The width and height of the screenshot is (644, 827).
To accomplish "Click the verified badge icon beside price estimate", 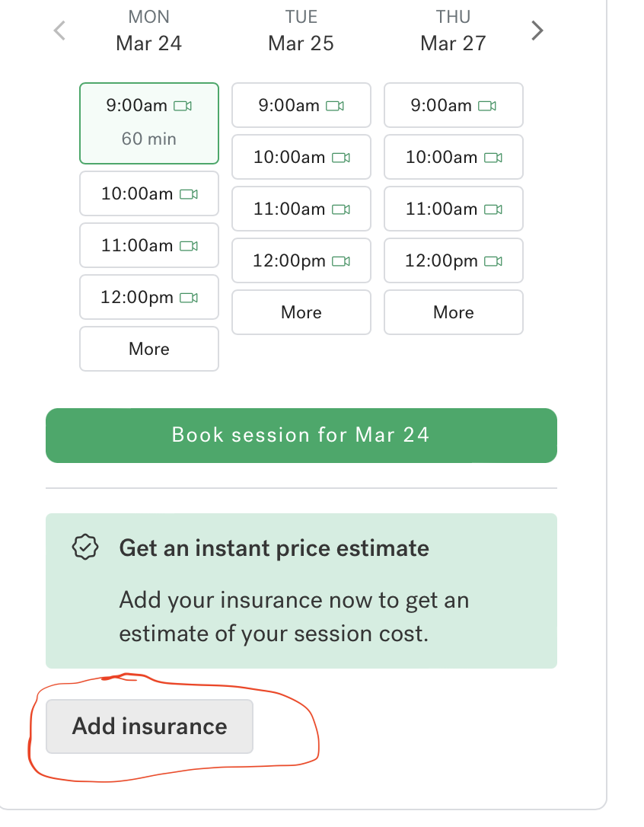I will [85, 547].
